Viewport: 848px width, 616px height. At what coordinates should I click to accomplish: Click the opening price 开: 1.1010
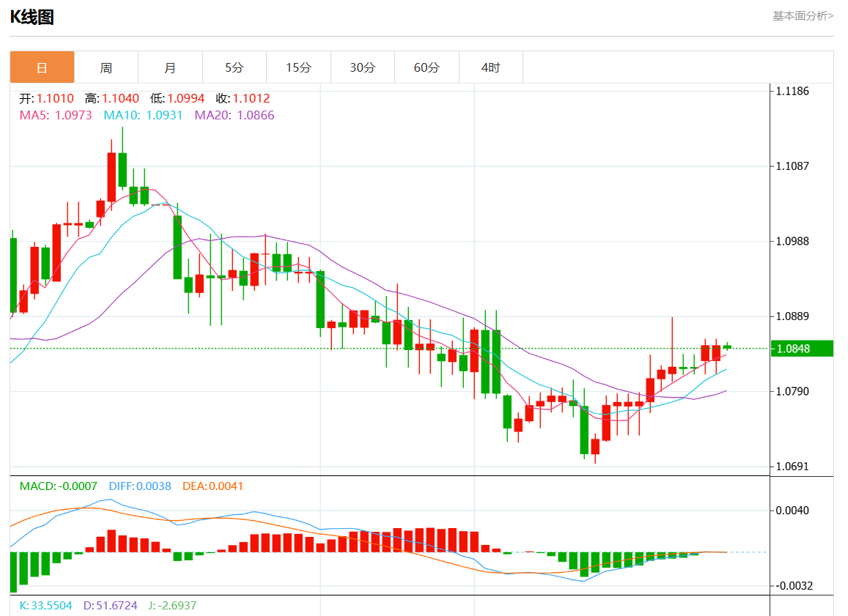pos(46,98)
